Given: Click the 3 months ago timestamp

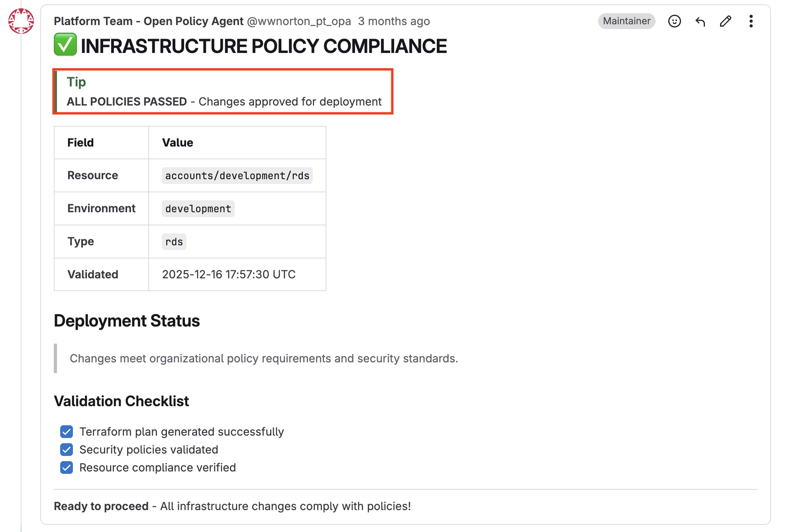Looking at the screenshot, I should click(x=394, y=21).
